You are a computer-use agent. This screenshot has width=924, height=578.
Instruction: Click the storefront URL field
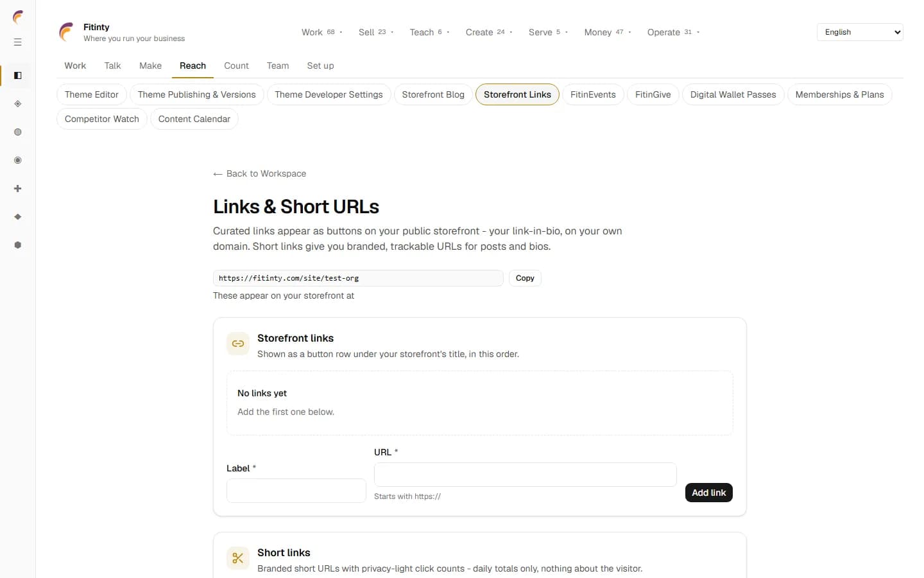click(x=358, y=278)
